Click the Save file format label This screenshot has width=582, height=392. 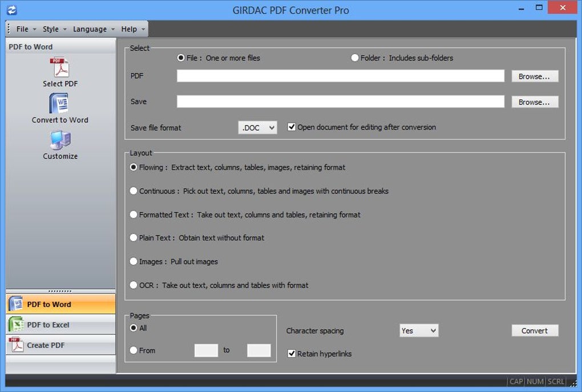pos(156,128)
